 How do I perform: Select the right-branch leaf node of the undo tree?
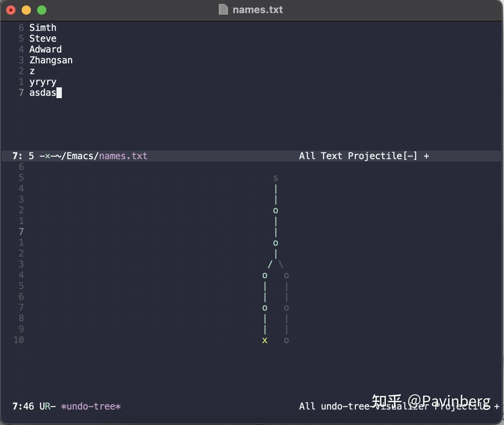point(286,340)
